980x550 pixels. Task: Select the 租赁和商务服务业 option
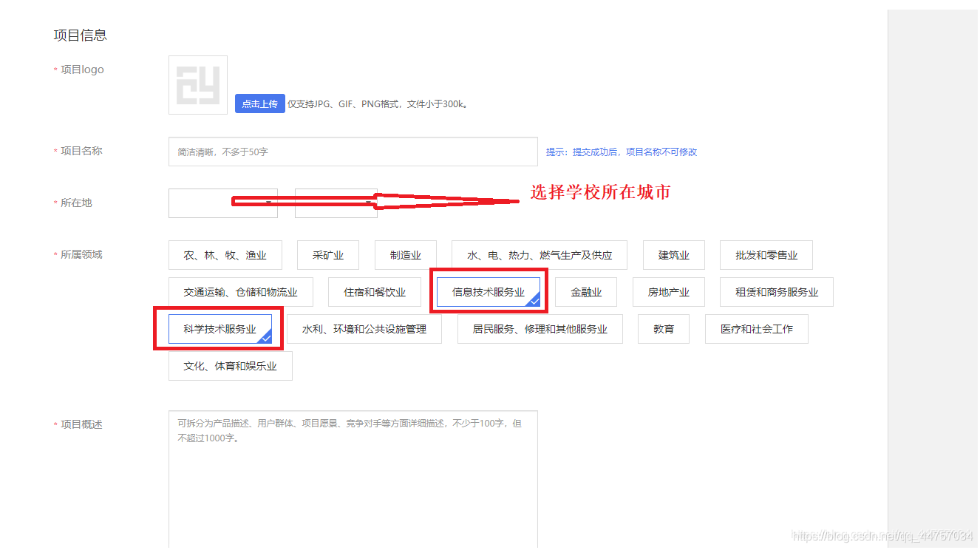[777, 292]
